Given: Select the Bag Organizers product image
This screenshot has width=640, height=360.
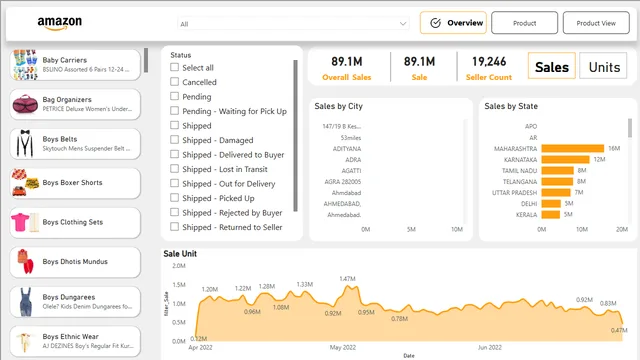Looking at the screenshot, I should [x=25, y=104].
